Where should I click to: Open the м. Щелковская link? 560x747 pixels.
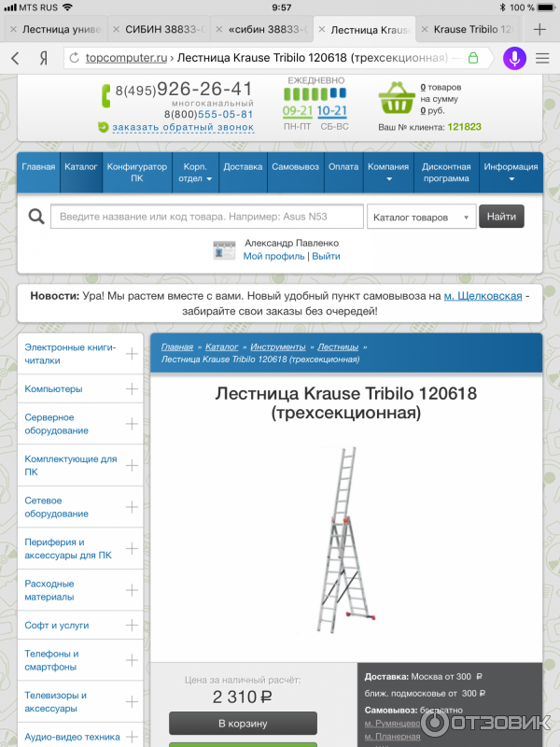pos(483,295)
